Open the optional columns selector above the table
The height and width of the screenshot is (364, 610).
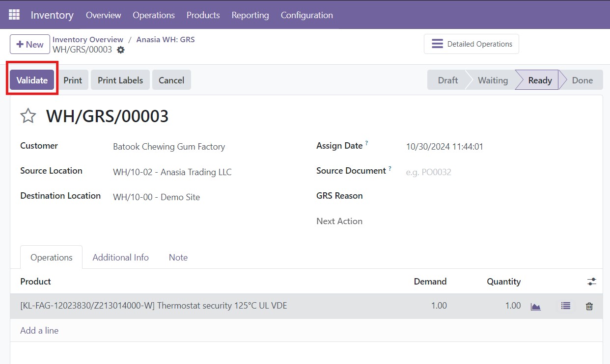point(591,281)
